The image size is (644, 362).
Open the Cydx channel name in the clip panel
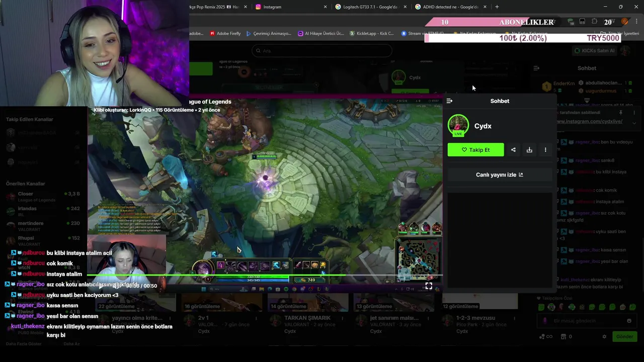click(x=482, y=126)
